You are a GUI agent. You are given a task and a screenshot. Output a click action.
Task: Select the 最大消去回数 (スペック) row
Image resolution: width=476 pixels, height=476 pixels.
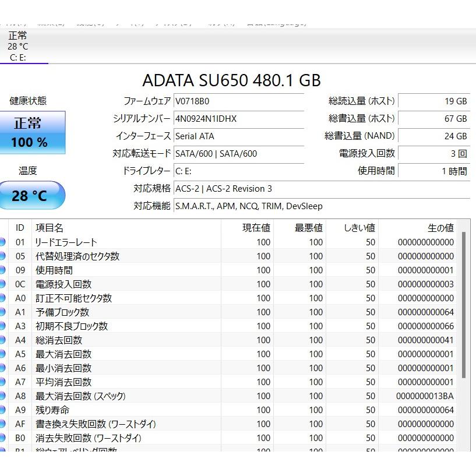point(233,396)
